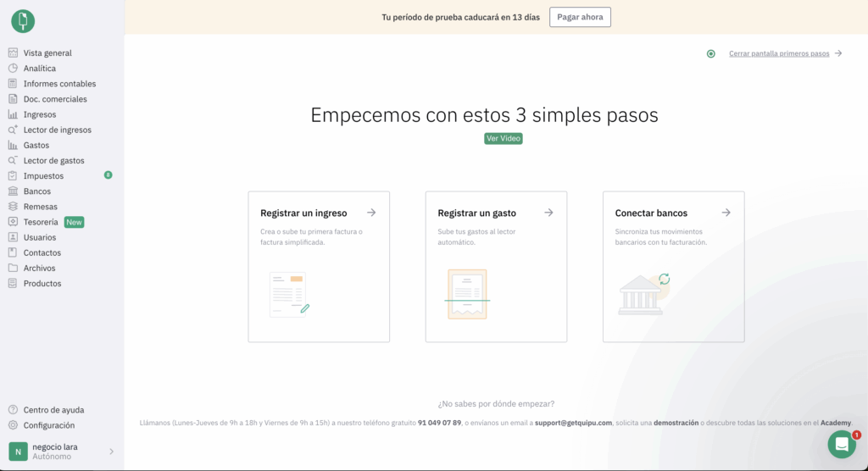Click the Lector de gastos magnifier icon
868x471 pixels.
click(13, 160)
